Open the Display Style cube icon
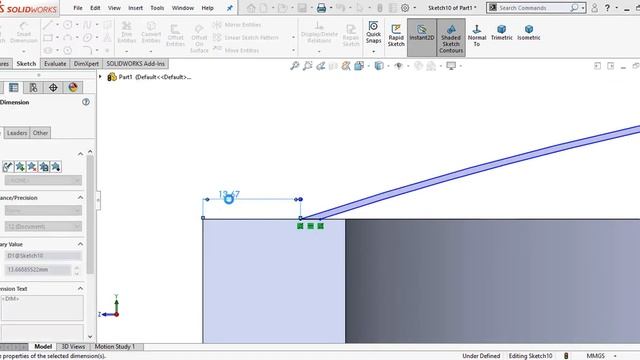 click(379, 66)
